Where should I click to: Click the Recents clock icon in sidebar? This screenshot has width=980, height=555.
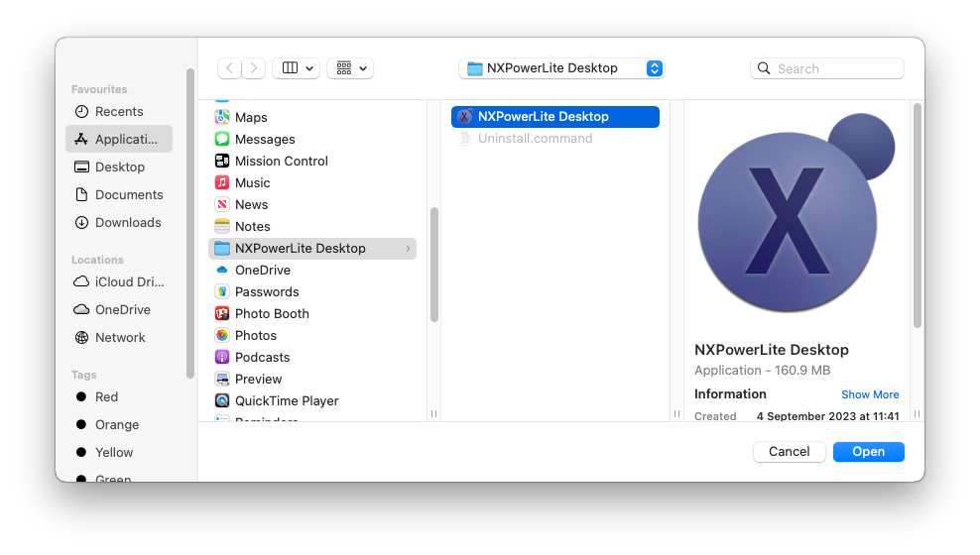coord(81,112)
